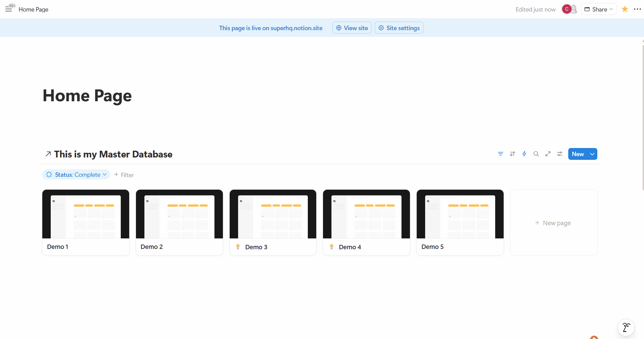Click View site button
The width and height of the screenshot is (644, 339).
[352, 28]
